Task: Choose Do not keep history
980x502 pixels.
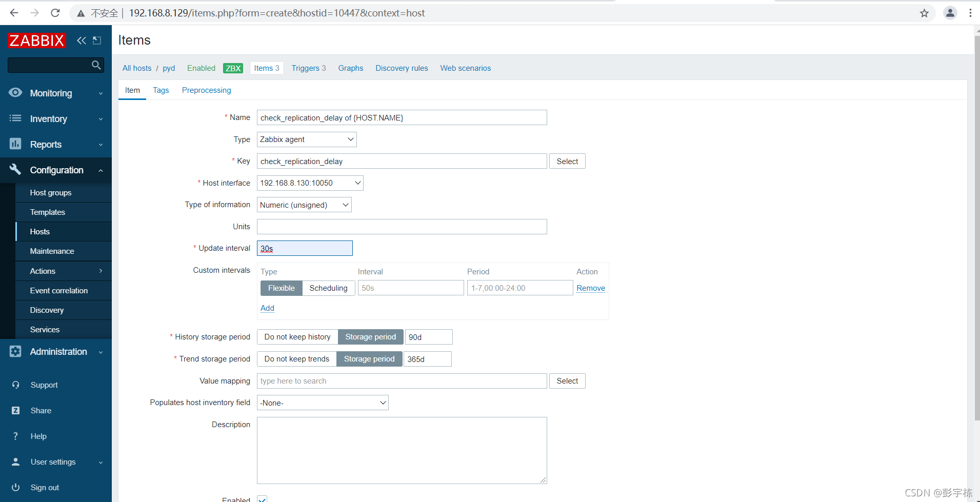Action: click(x=297, y=337)
